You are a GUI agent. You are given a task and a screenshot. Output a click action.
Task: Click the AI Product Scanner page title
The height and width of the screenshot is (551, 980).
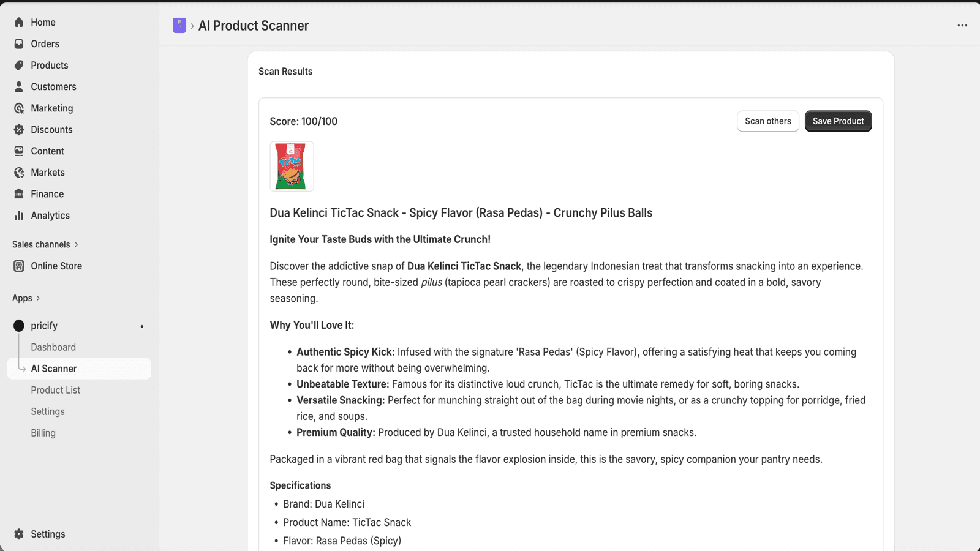(x=254, y=26)
